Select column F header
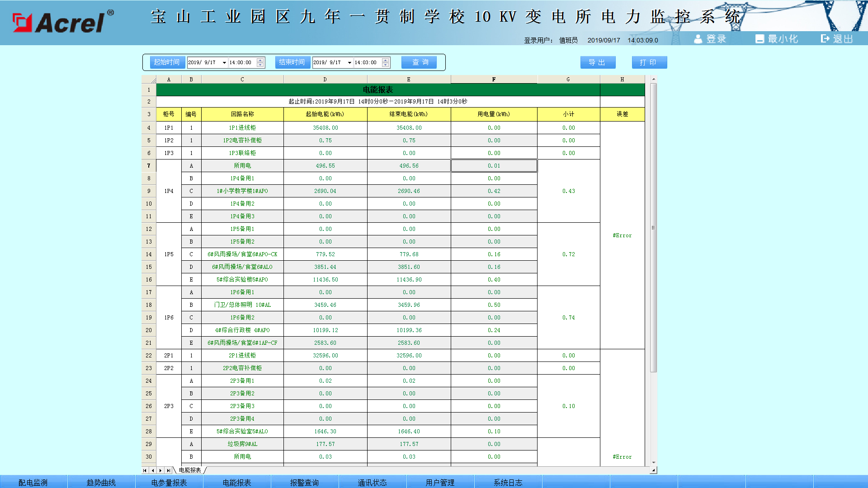This screenshot has width=868, height=488. coord(494,80)
